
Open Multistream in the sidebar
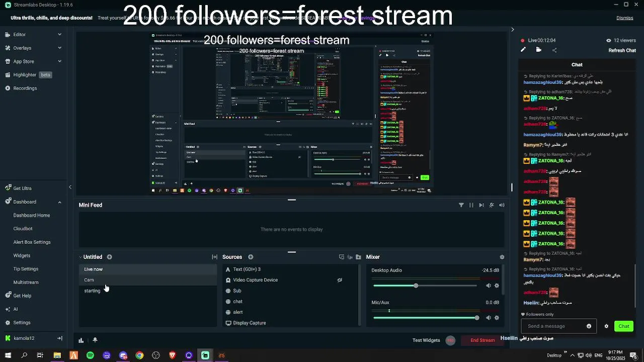(x=26, y=283)
